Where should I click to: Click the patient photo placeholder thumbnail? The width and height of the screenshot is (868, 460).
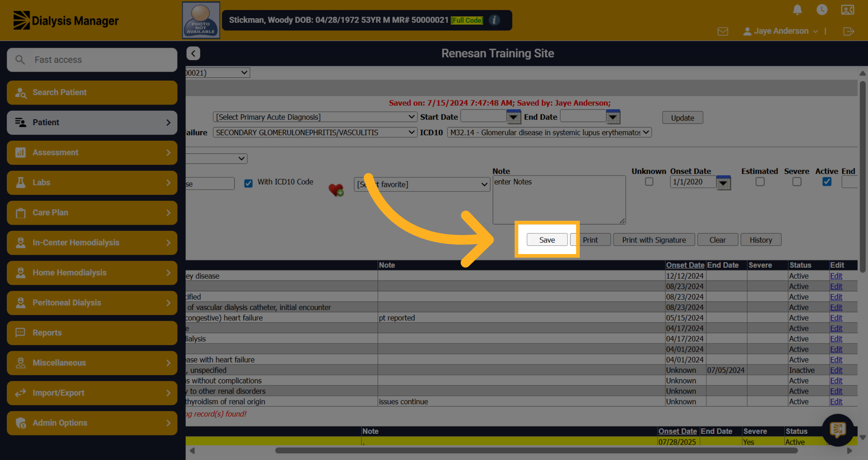click(x=201, y=20)
